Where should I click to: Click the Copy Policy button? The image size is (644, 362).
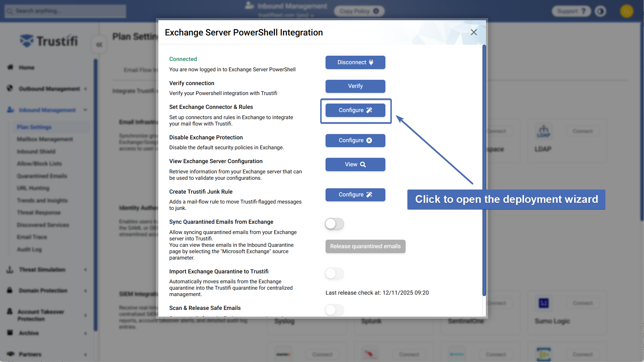point(359,11)
